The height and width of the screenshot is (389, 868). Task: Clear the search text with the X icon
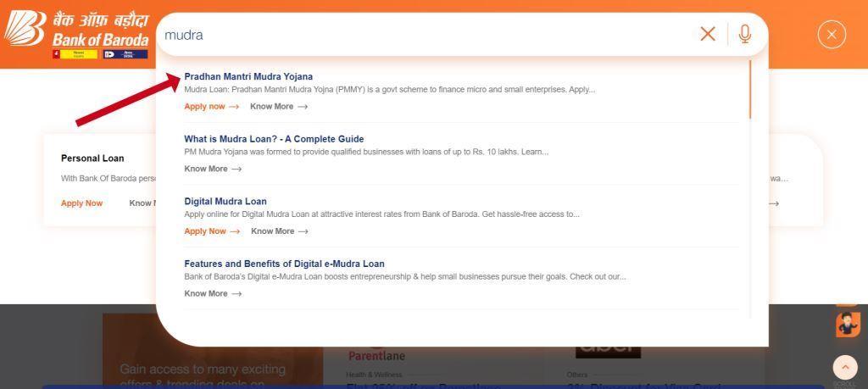(708, 34)
